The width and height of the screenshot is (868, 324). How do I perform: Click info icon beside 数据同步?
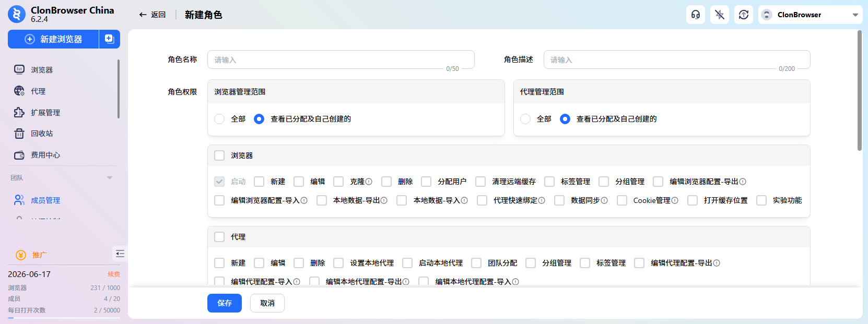(x=604, y=200)
